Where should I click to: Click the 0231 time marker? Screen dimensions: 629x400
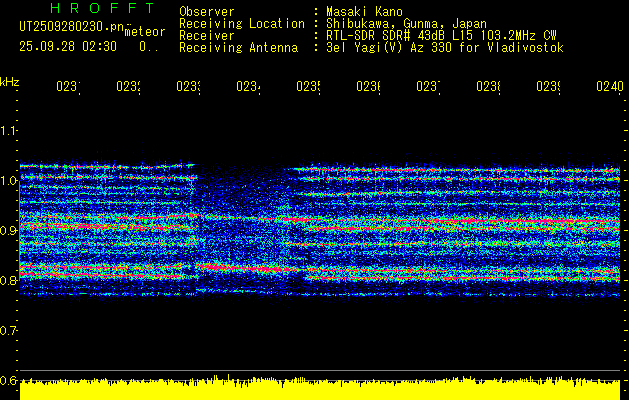(x=68, y=87)
